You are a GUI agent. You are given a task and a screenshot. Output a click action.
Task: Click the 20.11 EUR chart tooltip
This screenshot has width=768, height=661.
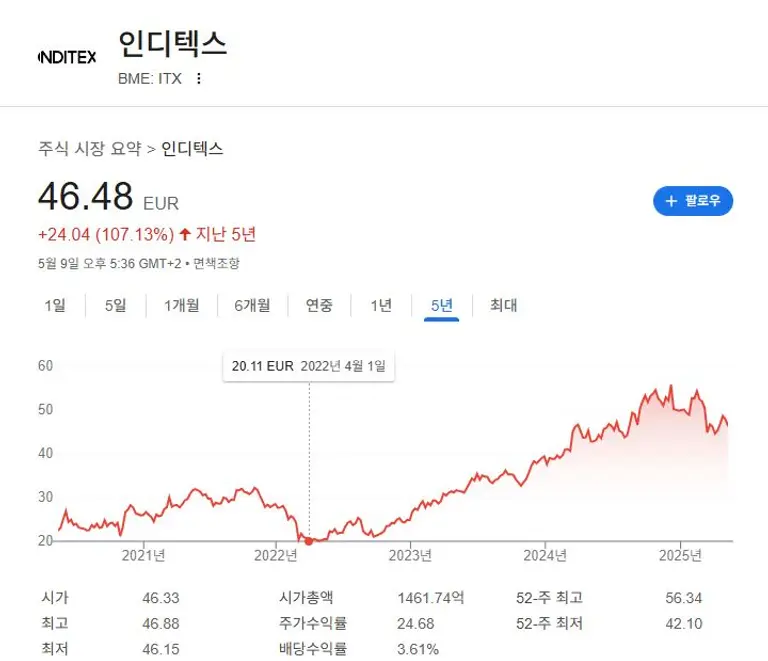[x=309, y=366]
